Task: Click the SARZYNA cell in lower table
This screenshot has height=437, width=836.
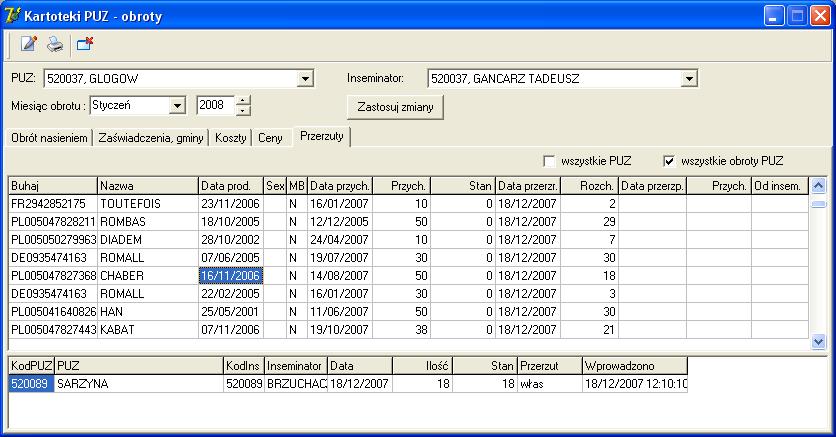Action: (139, 384)
